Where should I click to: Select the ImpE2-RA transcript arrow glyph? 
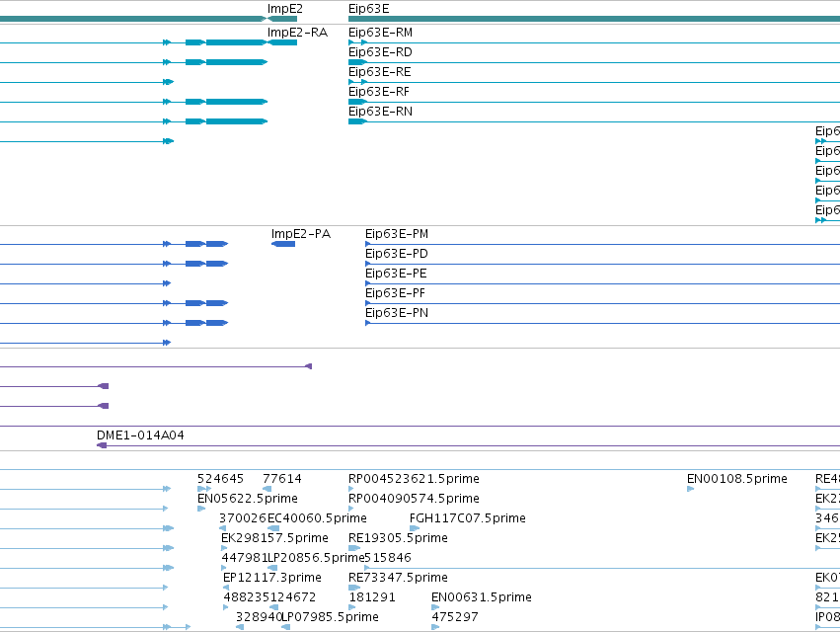tap(281, 42)
